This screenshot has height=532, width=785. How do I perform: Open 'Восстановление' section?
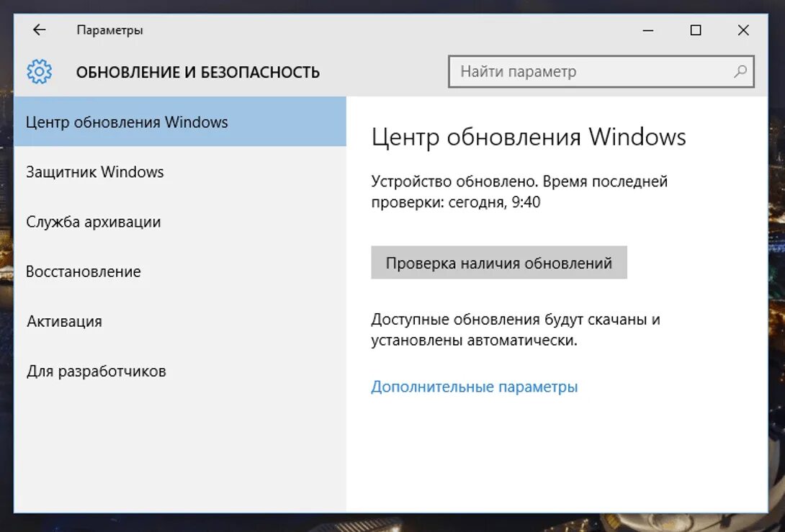180,271
